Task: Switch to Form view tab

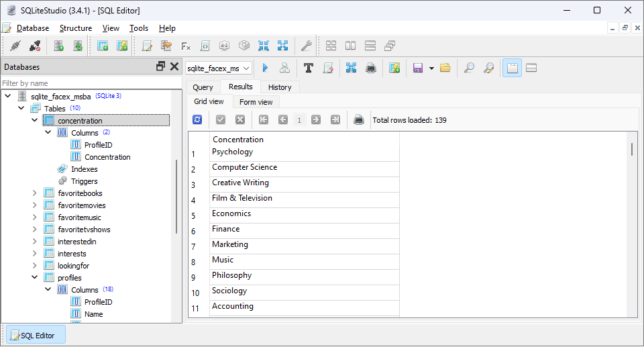Action: (256, 102)
